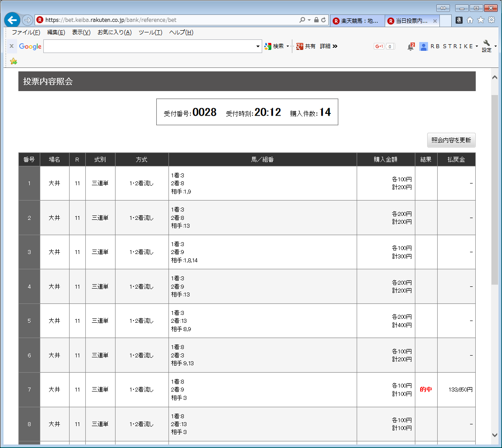Open the Amazon toolbar icon
Viewport: 502px width, 448px height.
pyautogui.click(x=459, y=20)
